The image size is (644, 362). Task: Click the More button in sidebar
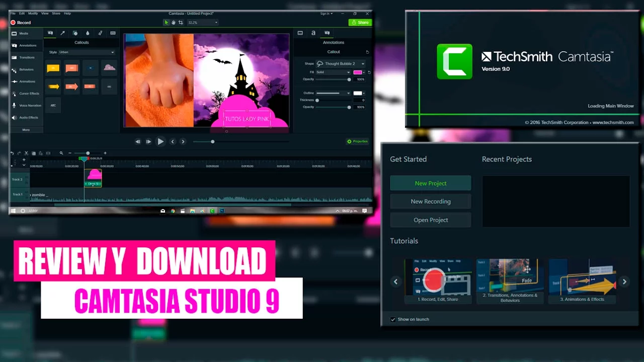(x=26, y=130)
